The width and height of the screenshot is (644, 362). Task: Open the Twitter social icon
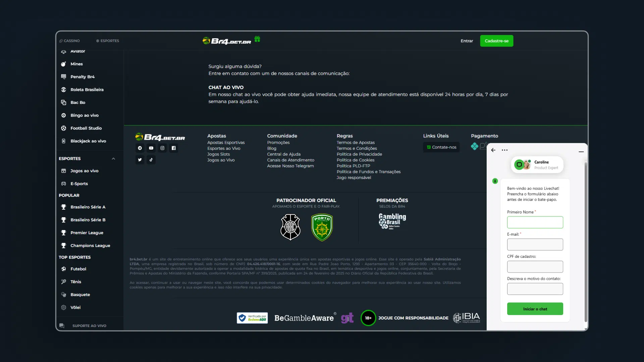pyautogui.click(x=140, y=160)
